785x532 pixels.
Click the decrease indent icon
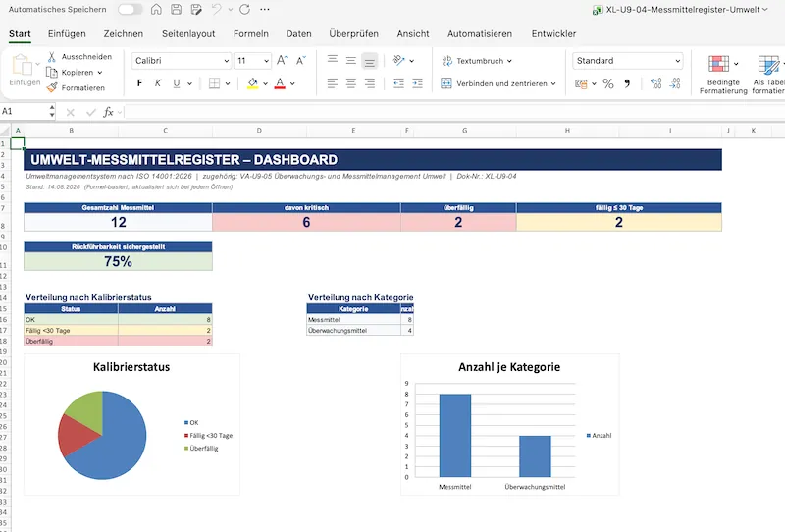(x=398, y=83)
